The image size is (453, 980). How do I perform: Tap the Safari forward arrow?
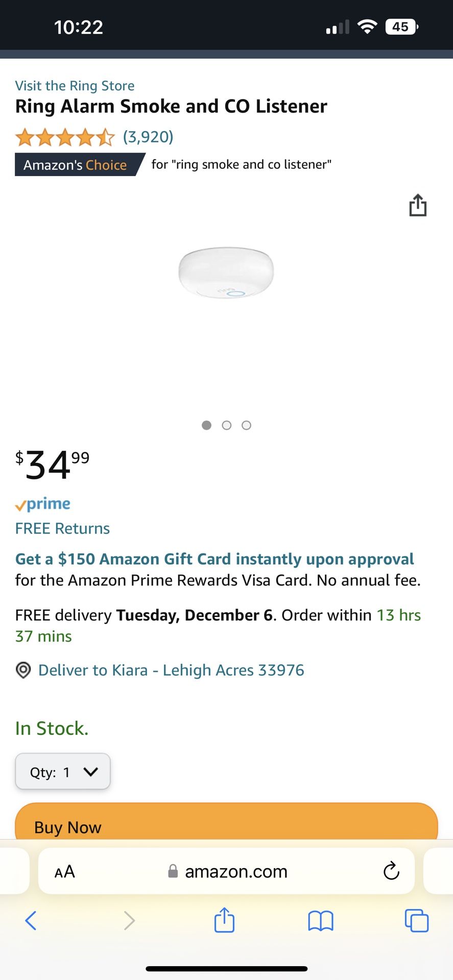click(x=129, y=920)
